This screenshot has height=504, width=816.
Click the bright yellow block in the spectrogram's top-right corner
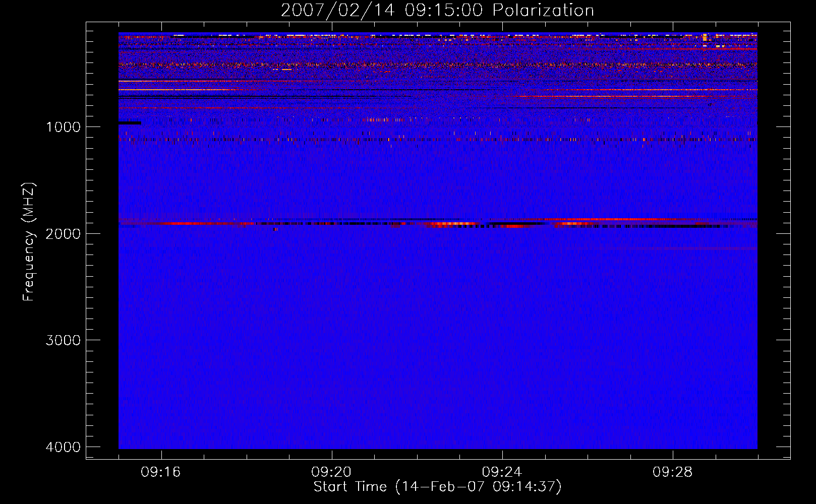[705, 37]
